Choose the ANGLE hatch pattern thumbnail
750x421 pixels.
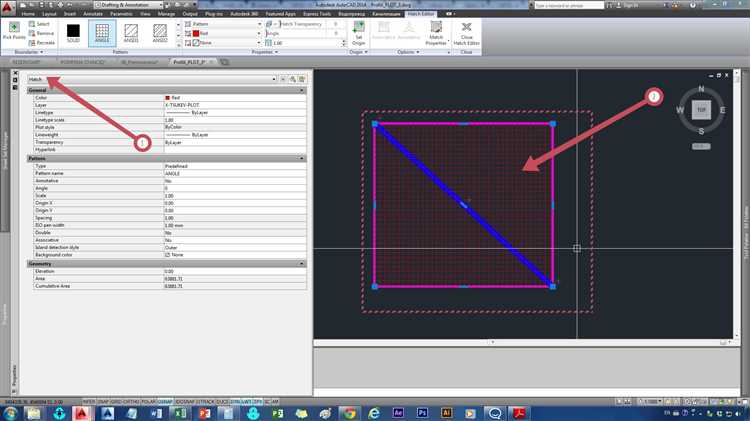[101, 33]
